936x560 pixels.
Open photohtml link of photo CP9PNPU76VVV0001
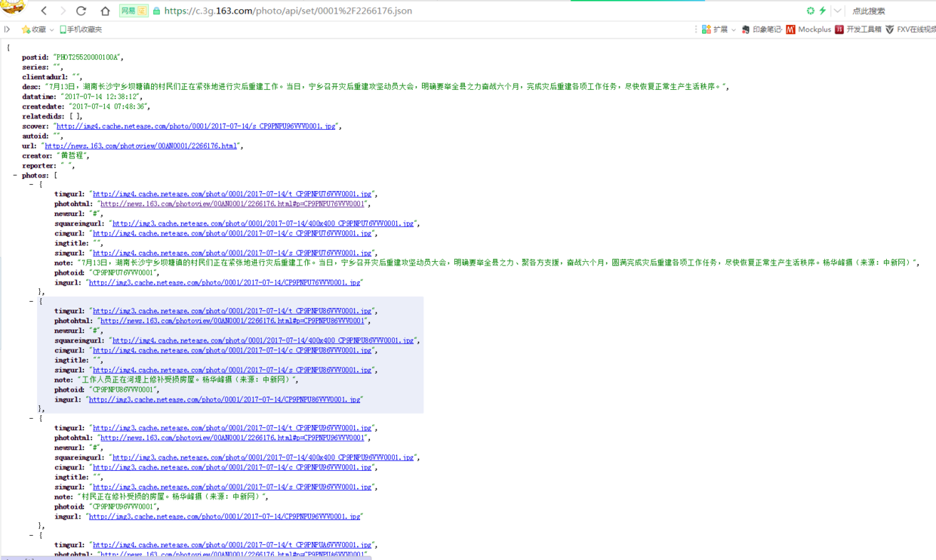point(232,204)
